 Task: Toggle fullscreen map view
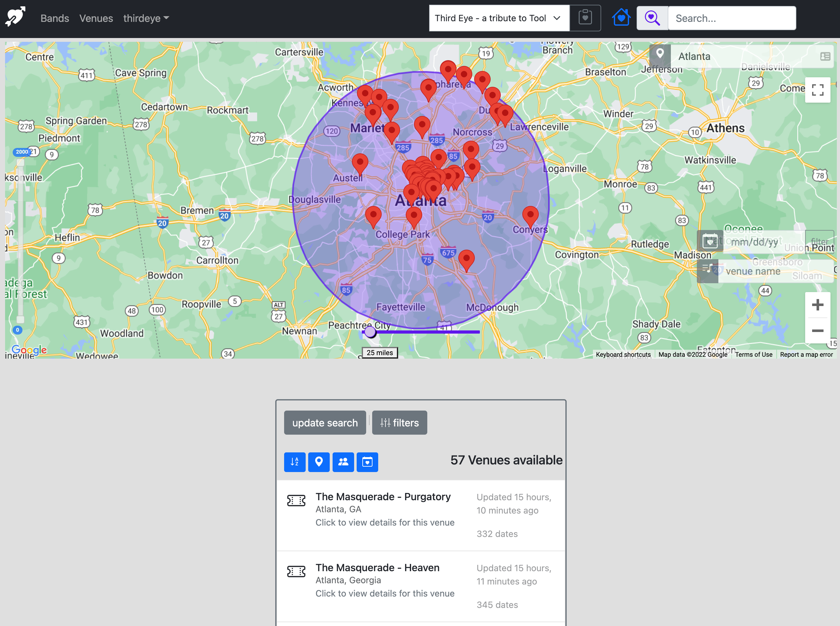[817, 90]
